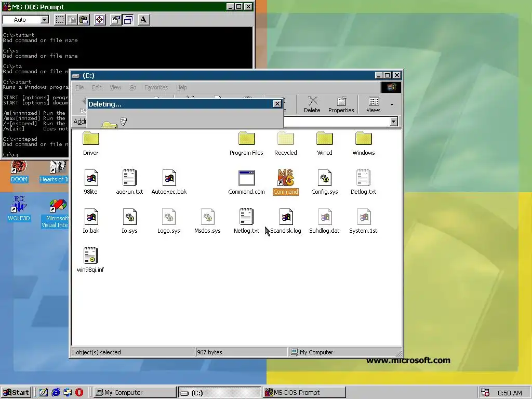This screenshot has width=532, height=399.
Task: Toggle Background button in MS-DOS Prompt toolbar
Action: click(128, 20)
